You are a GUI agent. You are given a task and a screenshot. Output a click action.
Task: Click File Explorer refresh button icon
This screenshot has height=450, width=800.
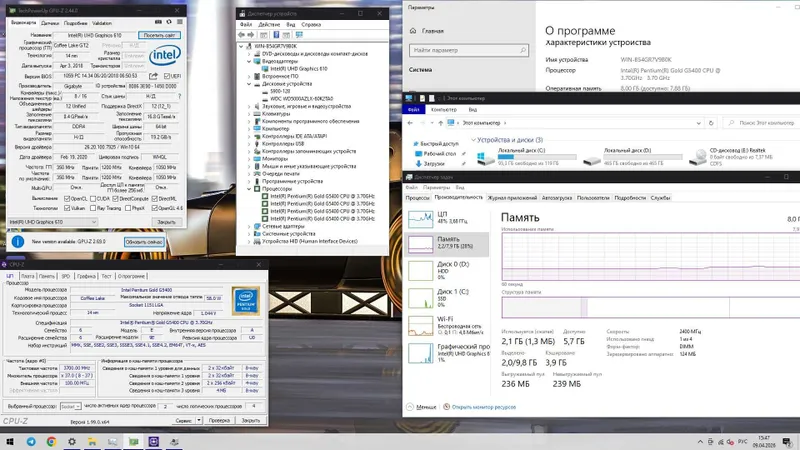(x=711, y=123)
